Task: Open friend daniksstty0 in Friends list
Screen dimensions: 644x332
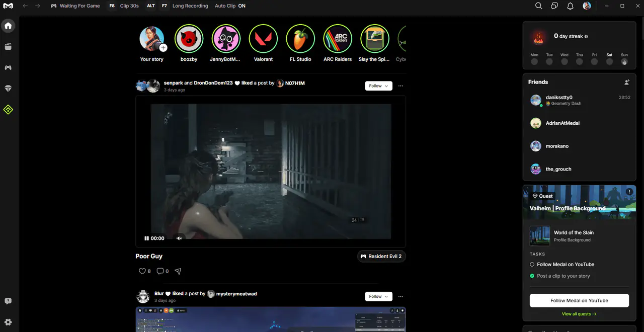Action: [x=579, y=100]
